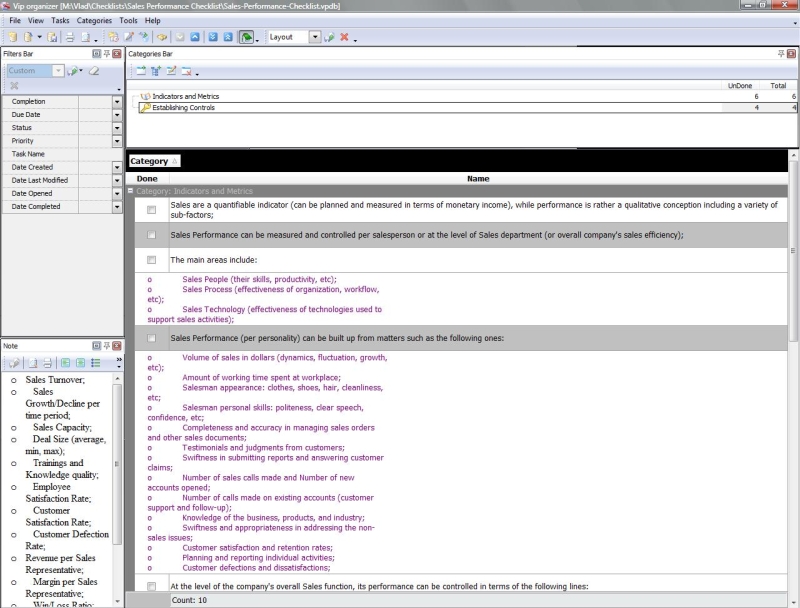Click the print icon in main toolbar
Viewport: 800px width, 608px height.
coord(70,37)
